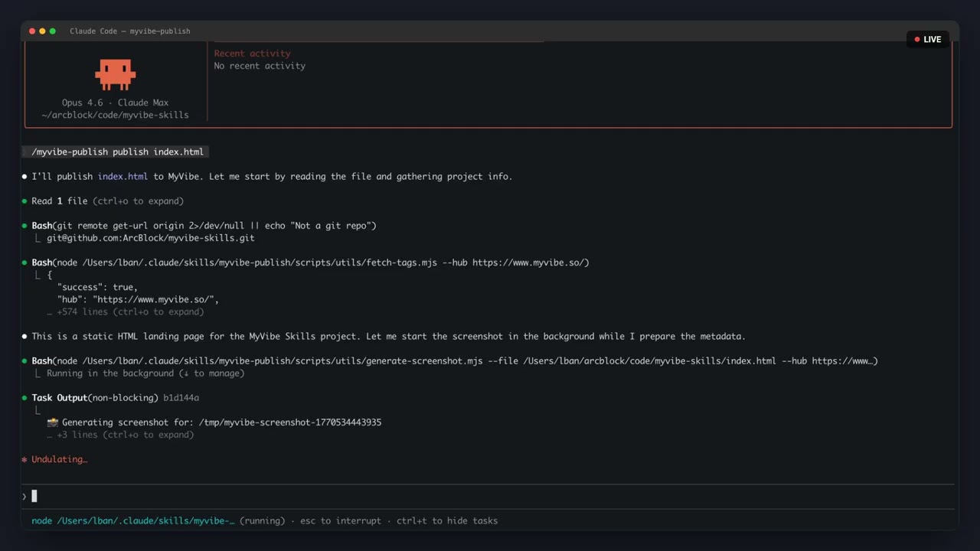This screenshot has width=980, height=551.
Task: Click the "hub": "https://www.myvibe.so/" output line
Action: [x=138, y=299]
